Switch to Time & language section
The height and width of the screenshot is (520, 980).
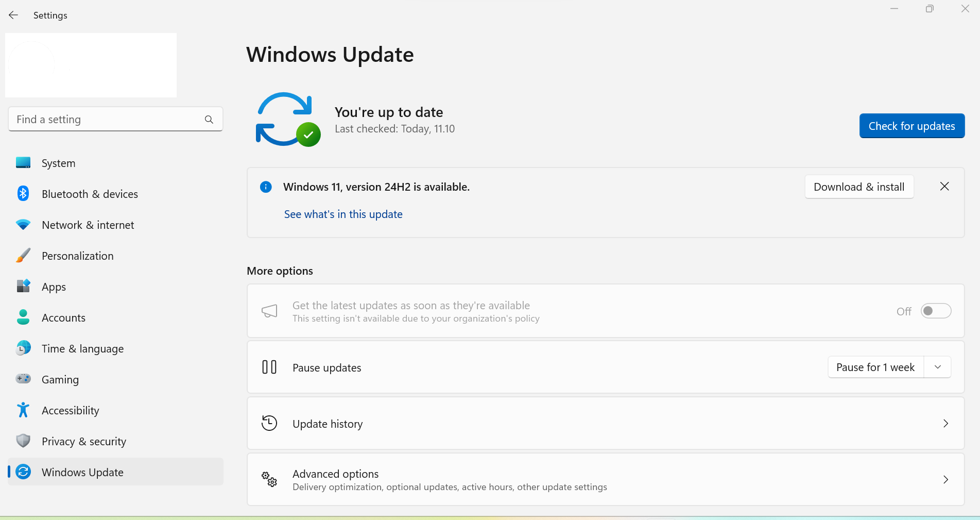click(x=82, y=348)
